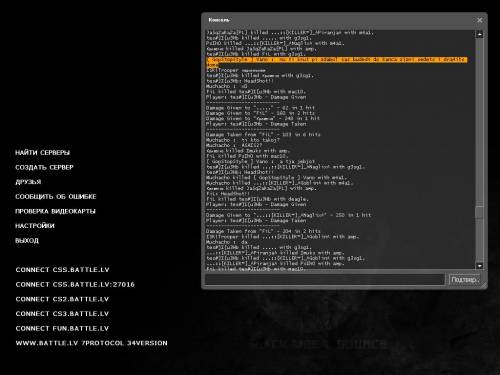This screenshot has height=375, width=500.
Task: Click the console window title bar label
Action: 219,20
